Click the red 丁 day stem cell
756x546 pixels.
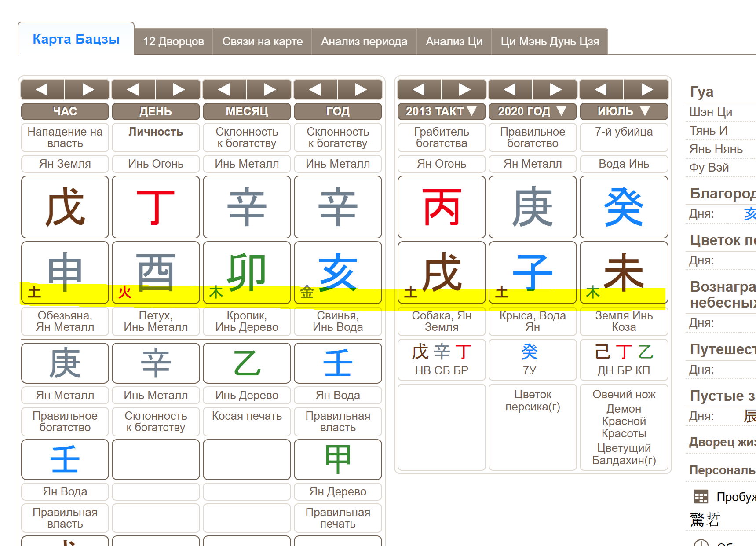pos(156,207)
